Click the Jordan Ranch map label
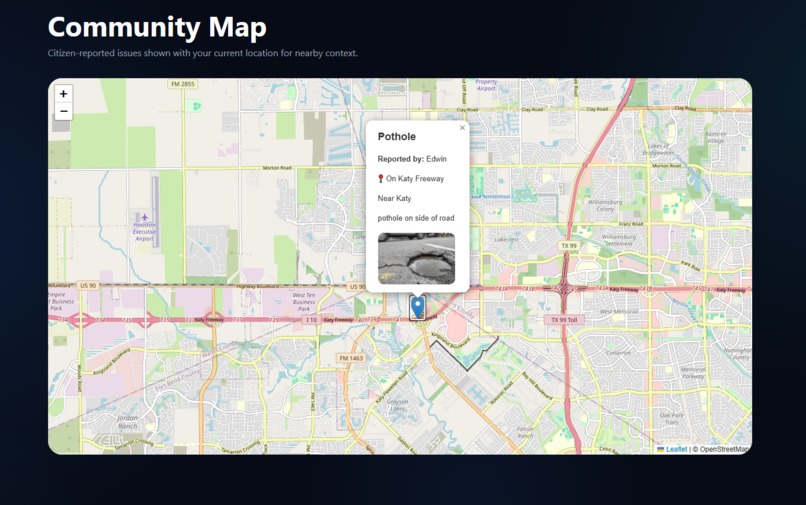The width and height of the screenshot is (806, 505). [x=127, y=422]
